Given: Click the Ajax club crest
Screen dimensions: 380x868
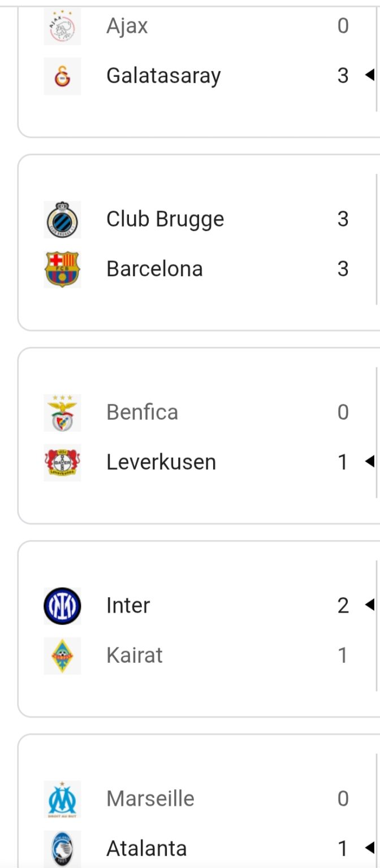Looking at the screenshot, I should pos(62,27).
